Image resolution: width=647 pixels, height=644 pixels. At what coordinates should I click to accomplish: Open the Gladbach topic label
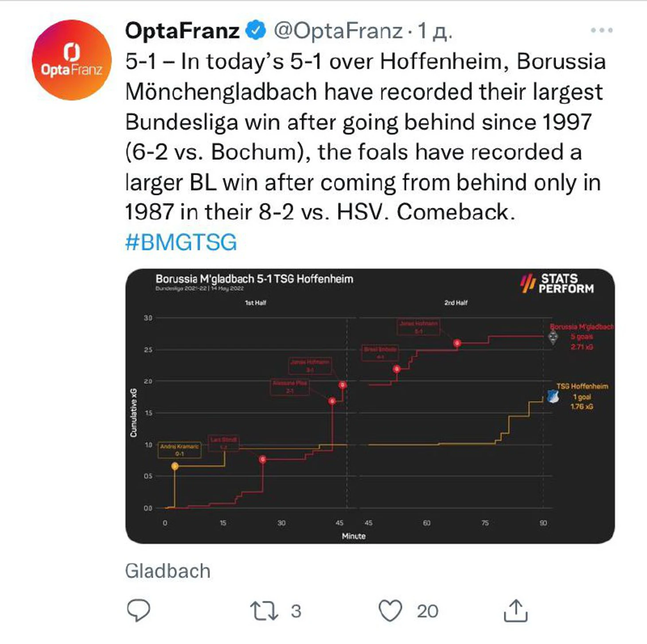(168, 571)
